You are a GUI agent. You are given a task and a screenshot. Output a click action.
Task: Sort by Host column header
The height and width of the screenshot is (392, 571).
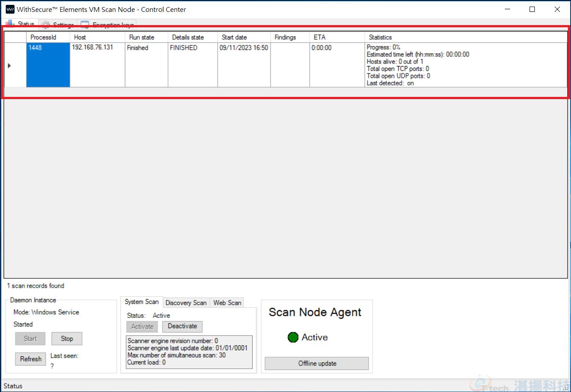tap(97, 37)
